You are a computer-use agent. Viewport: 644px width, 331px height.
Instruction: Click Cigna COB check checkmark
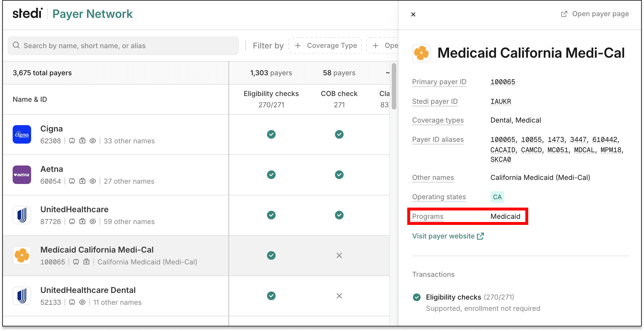click(x=339, y=134)
